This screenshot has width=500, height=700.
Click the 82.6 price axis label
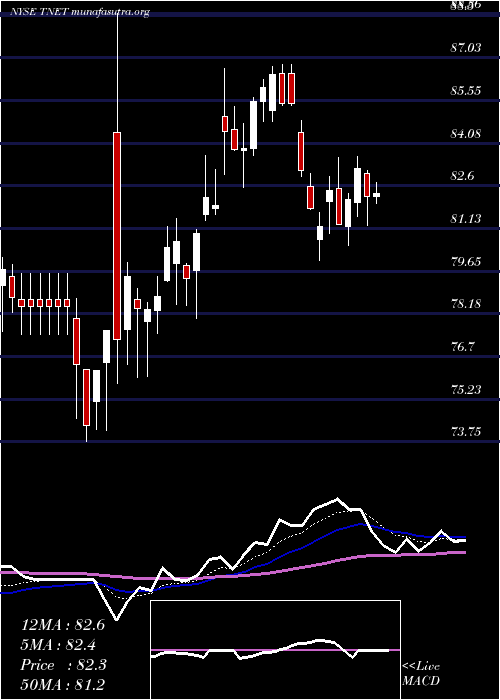(462, 176)
